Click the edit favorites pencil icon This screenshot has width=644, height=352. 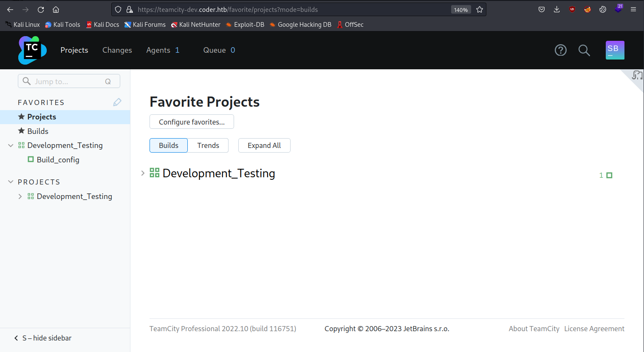117,102
